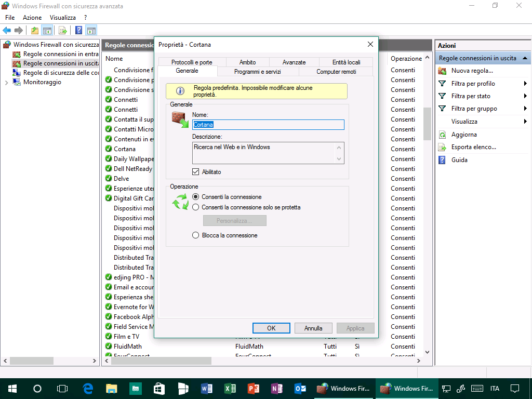The width and height of the screenshot is (532, 399).
Task: Click the Nome text field containing Cortana
Action: point(268,125)
